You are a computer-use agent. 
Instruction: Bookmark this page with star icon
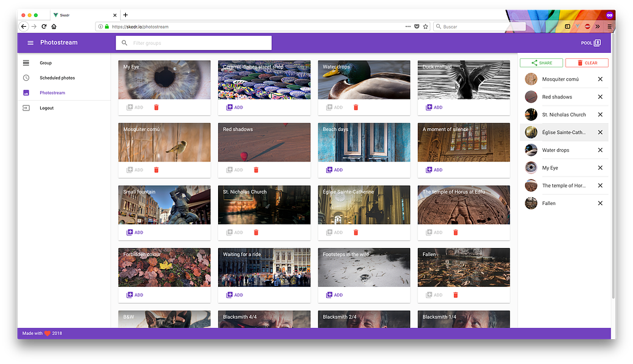pos(425,27)
